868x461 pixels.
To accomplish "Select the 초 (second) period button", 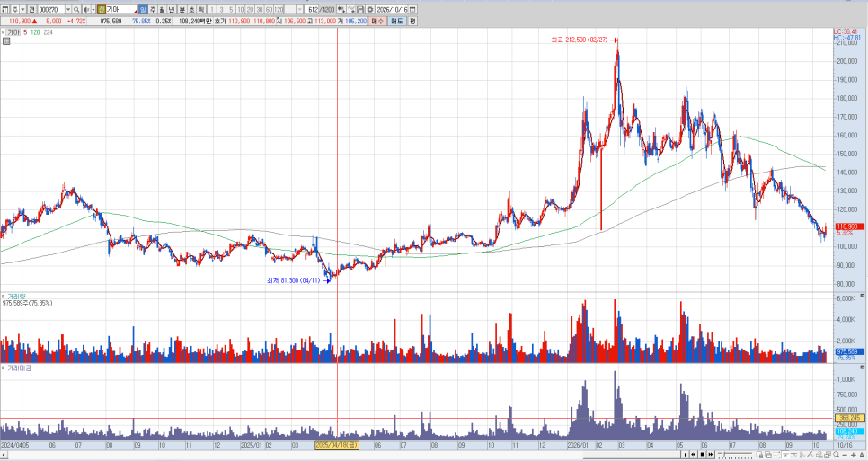I will click(x=191, y=9).
